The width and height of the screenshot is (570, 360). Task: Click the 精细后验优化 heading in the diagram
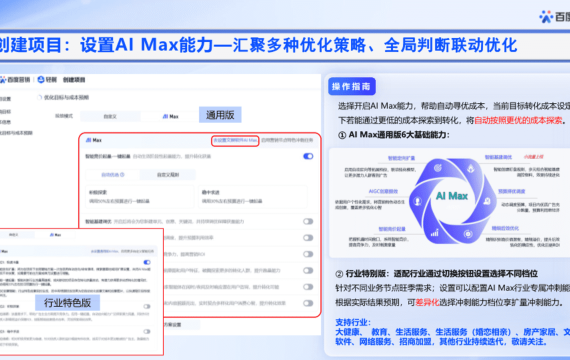tap(505, 228)
